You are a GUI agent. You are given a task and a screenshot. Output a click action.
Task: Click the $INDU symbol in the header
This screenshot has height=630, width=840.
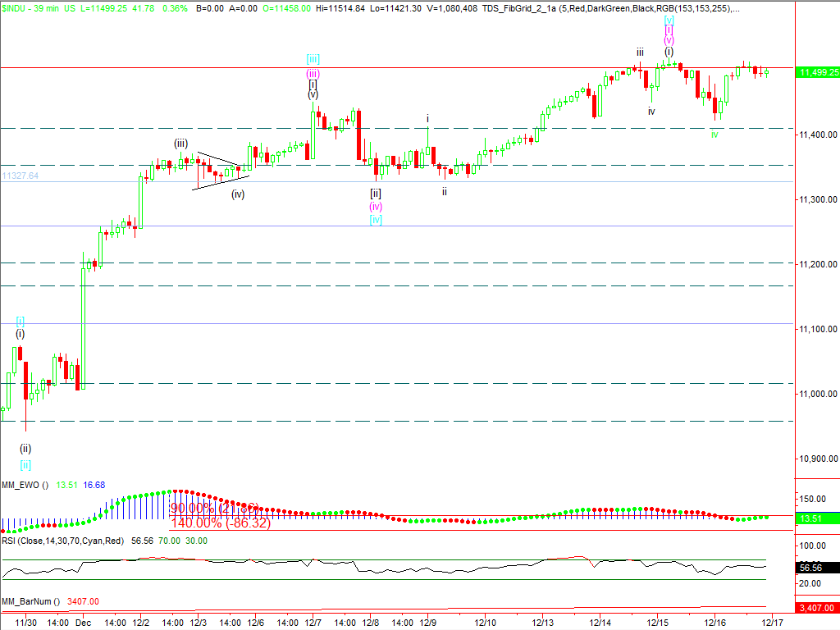(x=14, y=7)
